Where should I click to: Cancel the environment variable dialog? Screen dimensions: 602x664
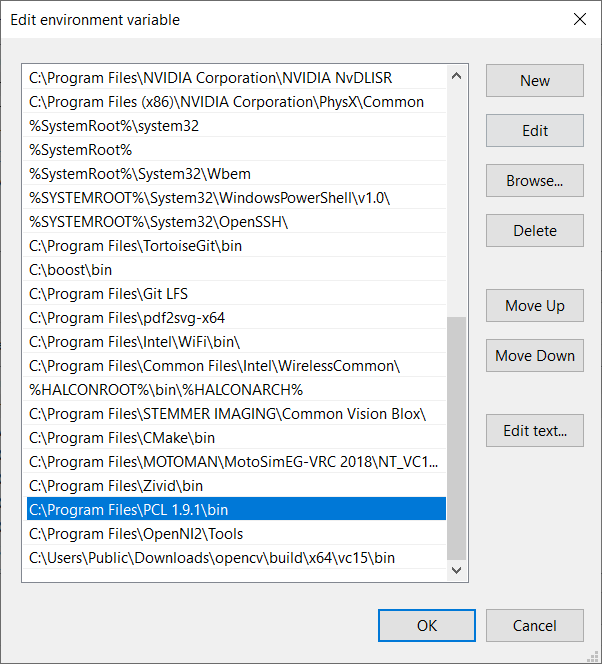pos(535,625)
